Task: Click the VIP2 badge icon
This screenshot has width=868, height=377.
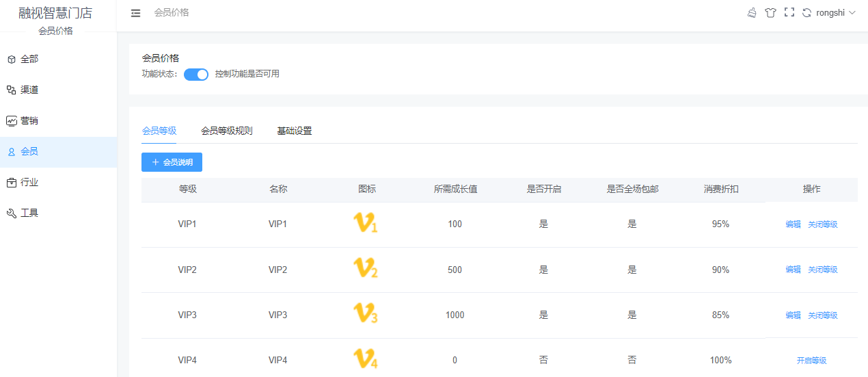Action: tap(366, 268)
